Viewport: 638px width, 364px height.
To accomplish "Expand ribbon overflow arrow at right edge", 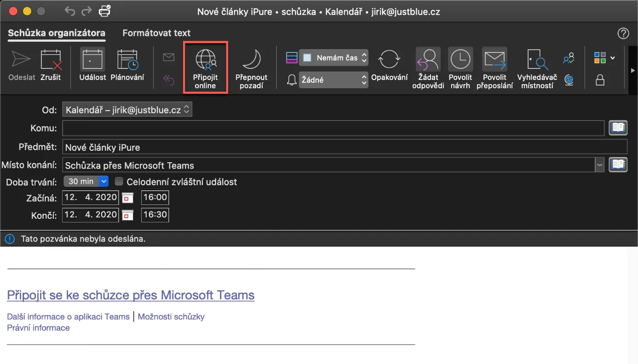I will click(x=633, y=70).
